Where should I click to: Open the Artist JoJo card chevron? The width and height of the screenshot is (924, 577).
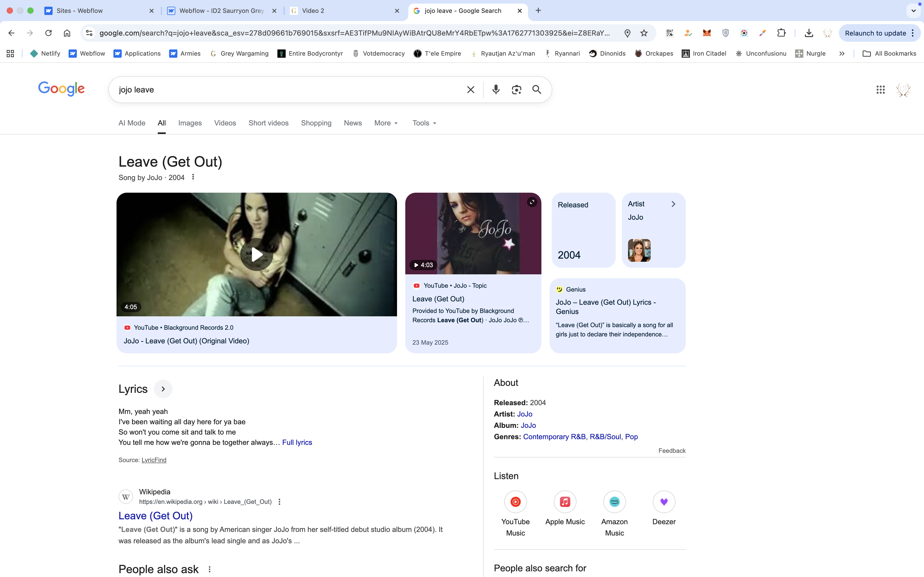click(x=673, y=204)
